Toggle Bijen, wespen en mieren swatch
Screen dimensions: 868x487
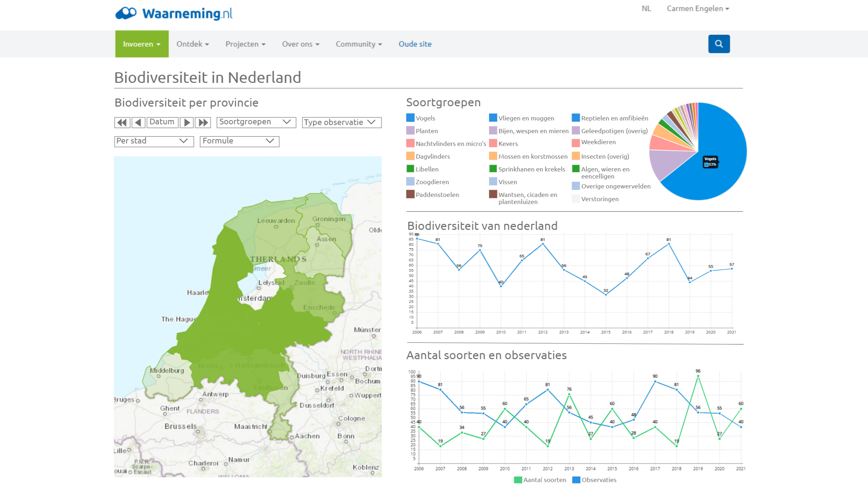pos(493,130)
